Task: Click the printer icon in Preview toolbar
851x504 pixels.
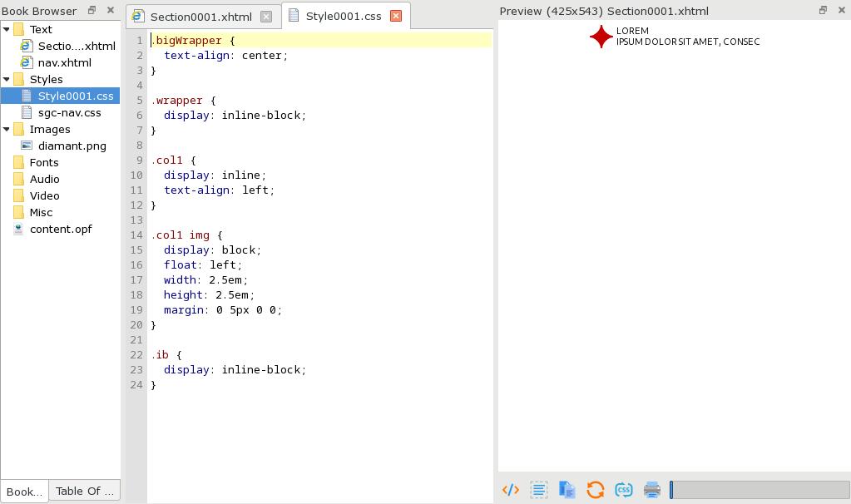Action: pos(652,490)
